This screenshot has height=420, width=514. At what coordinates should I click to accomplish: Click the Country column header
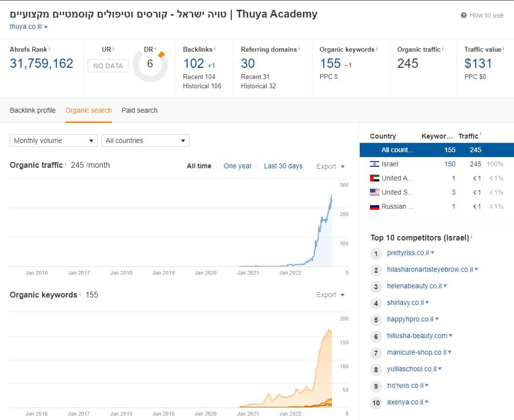(383, 136)
